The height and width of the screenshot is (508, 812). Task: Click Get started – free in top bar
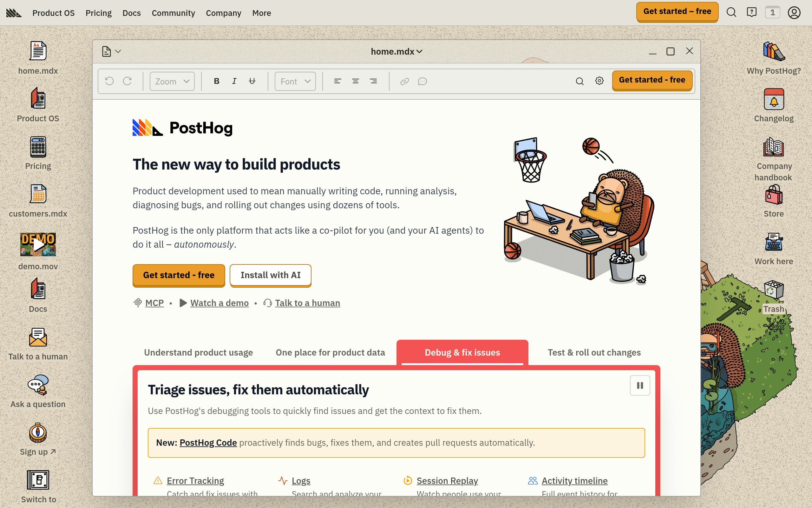coord(677,12)
